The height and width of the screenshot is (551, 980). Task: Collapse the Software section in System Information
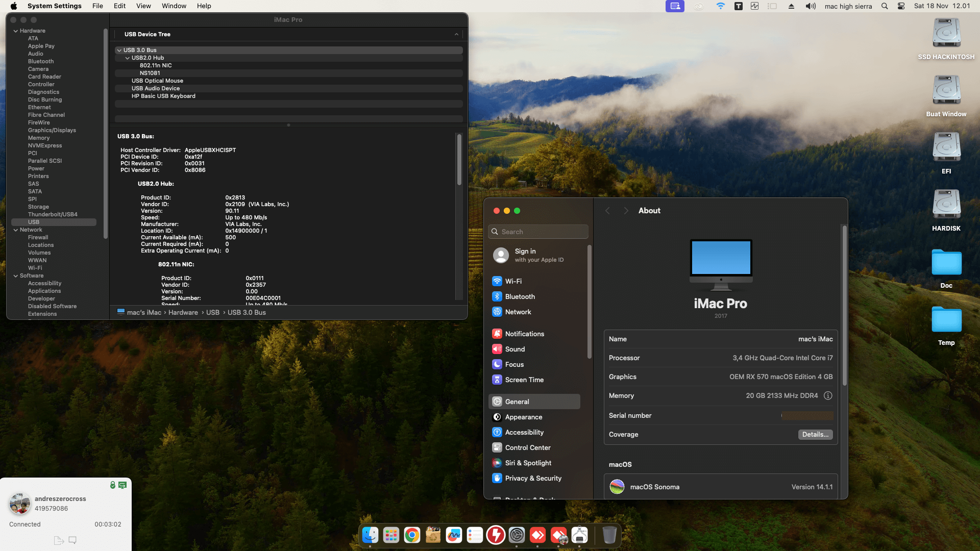tap(16, 276)
